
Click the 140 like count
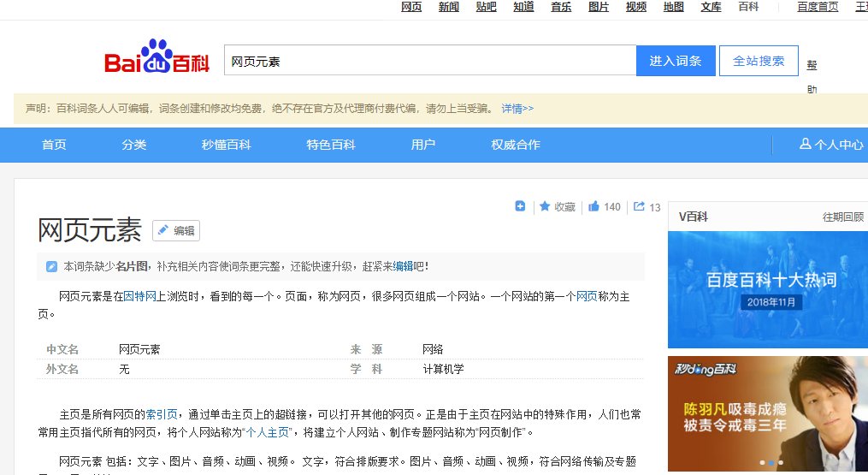click(612, 207)
